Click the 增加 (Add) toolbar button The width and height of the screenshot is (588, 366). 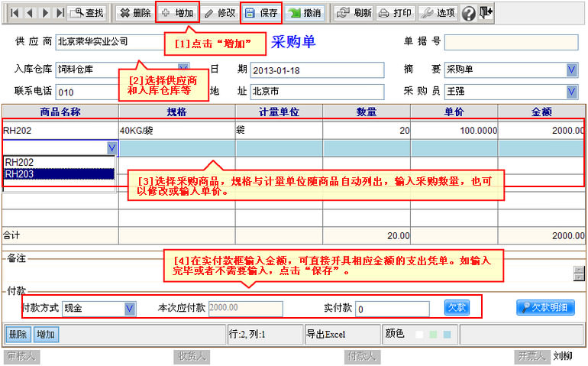176,13
